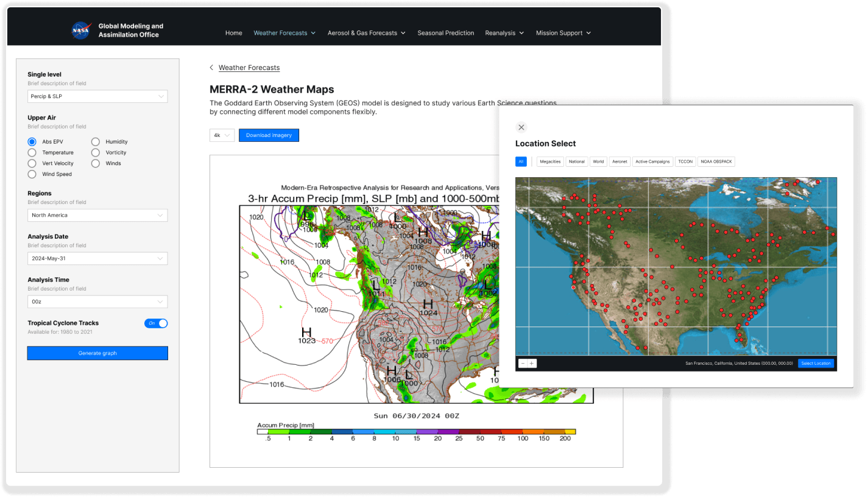Select the Vorticity radio option
This screenshot has width=868, height=497.
pyautogui.click(x=96, y=152)
